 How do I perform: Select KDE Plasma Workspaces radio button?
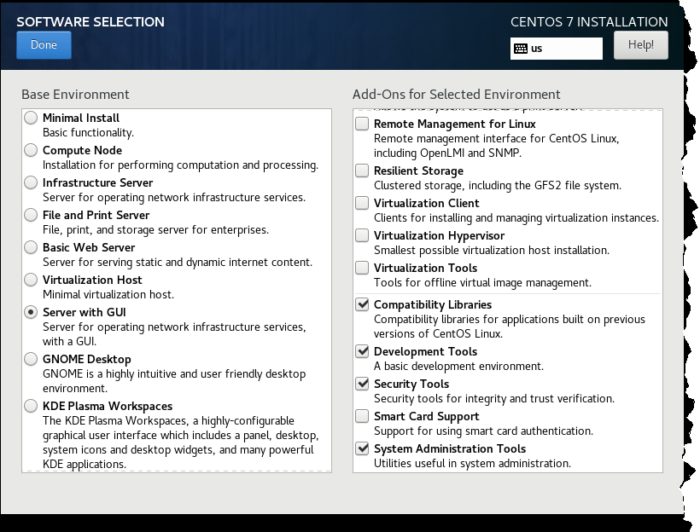(31, 406)
